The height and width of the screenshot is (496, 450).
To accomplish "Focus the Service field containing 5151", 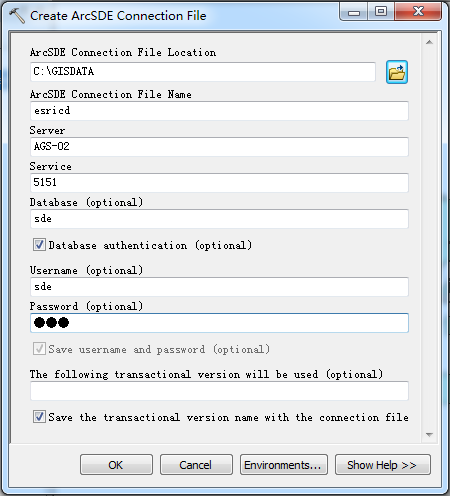I will pyautogui.click(x=219, y=183).
